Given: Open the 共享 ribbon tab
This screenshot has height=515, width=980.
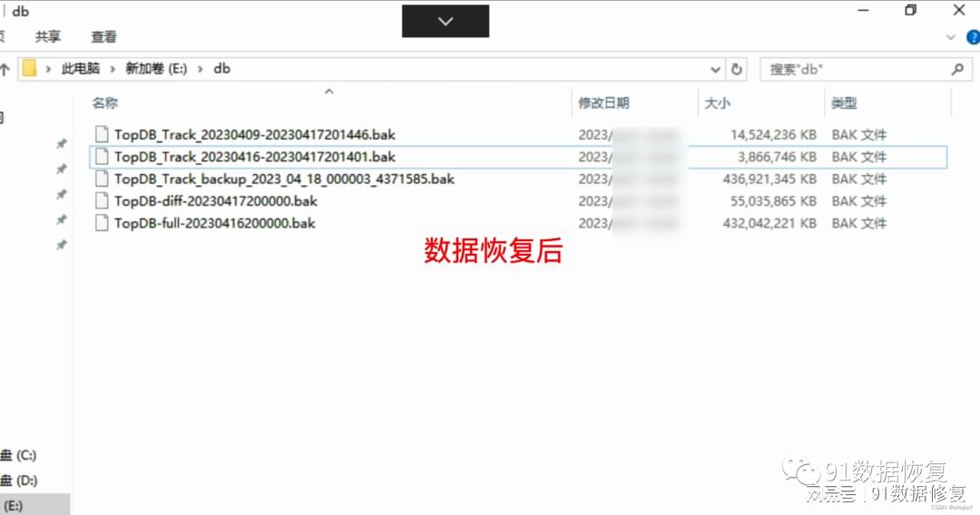Looking at the screenshot, I should tap(48, 37).
